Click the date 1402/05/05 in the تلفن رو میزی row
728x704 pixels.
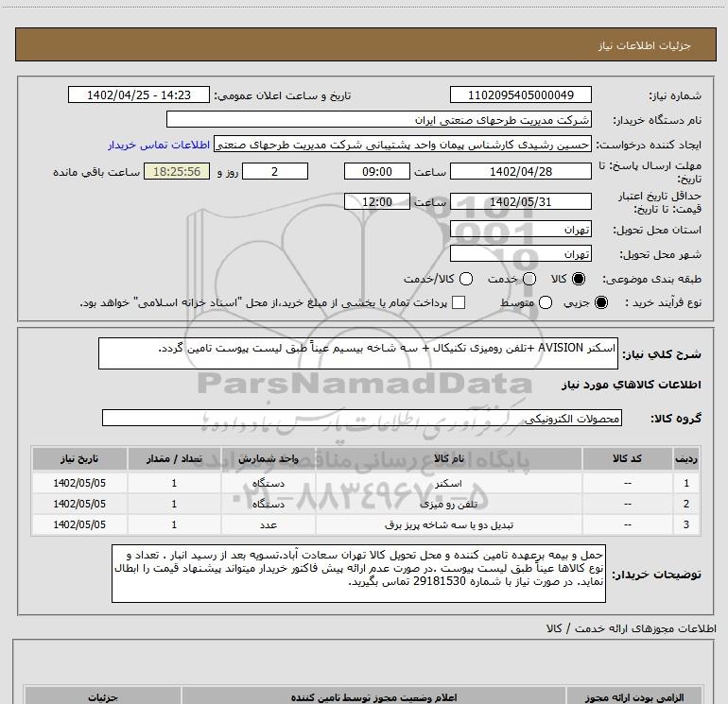tap(79, 504)
